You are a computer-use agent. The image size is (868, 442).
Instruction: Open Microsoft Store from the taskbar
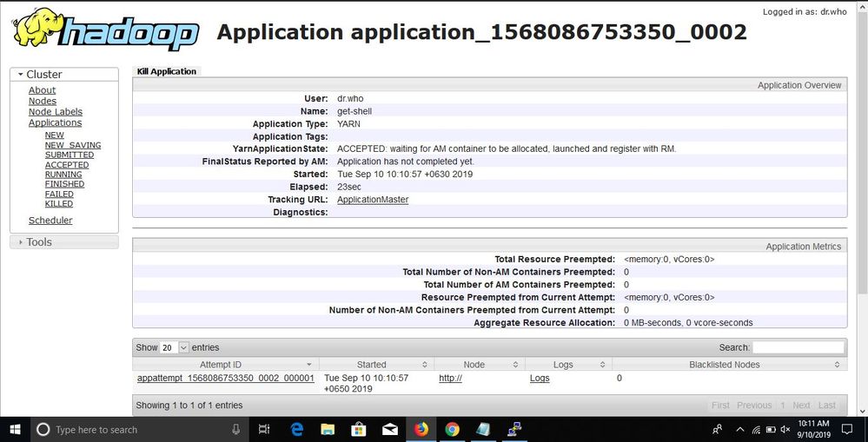point(359,429)
